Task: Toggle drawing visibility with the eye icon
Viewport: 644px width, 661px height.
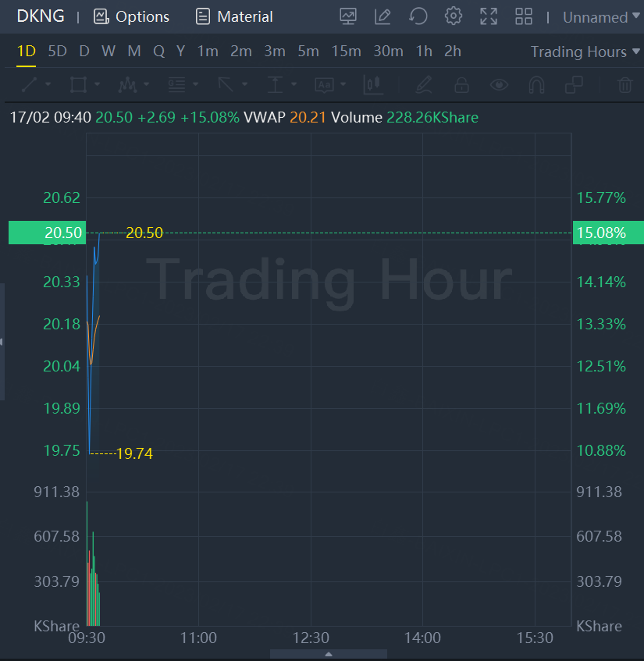Action: pos(499,85)
